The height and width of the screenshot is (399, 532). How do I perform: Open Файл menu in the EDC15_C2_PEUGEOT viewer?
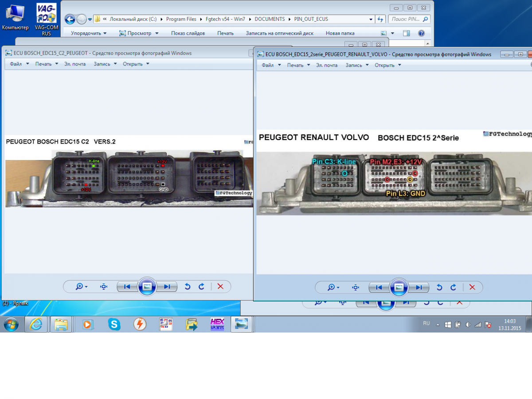(x=19, y=64)
